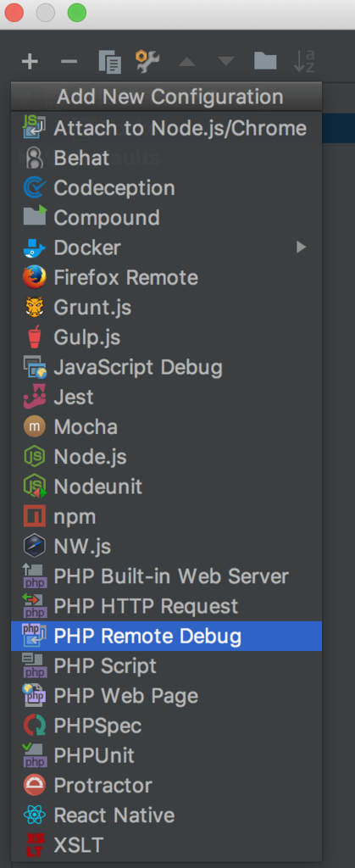Click the Docker whale icon
This screenshot has height=868, width=355.
coord(34,248)
